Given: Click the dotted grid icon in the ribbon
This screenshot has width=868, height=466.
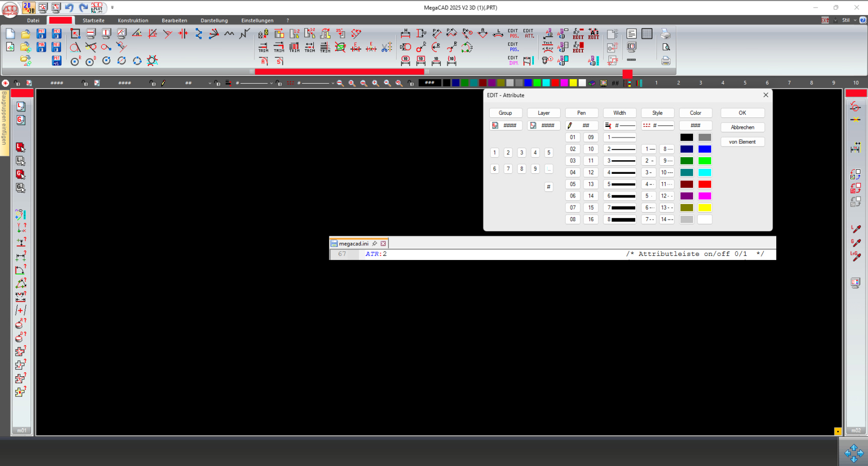Looking at the screenshot, I should point(647,34).
